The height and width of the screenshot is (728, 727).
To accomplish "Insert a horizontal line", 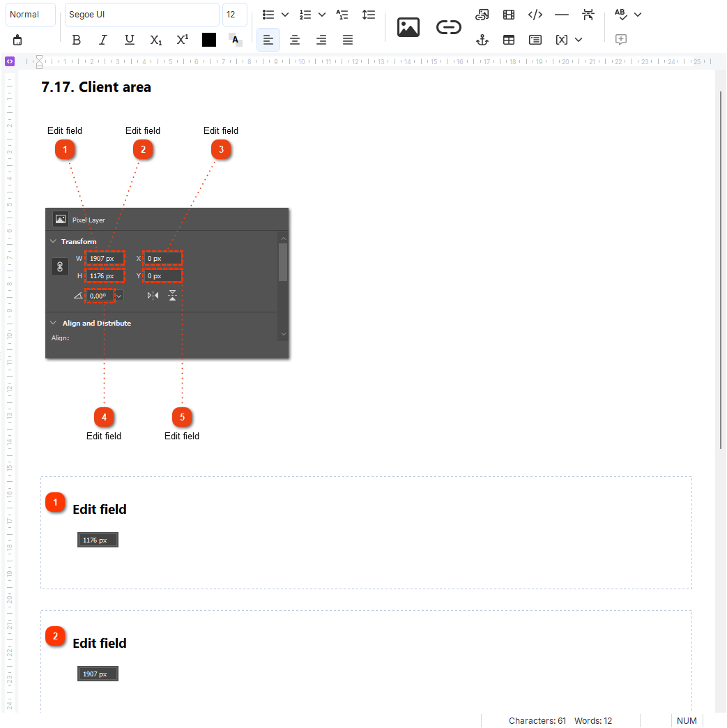I will tap(562, 15).
